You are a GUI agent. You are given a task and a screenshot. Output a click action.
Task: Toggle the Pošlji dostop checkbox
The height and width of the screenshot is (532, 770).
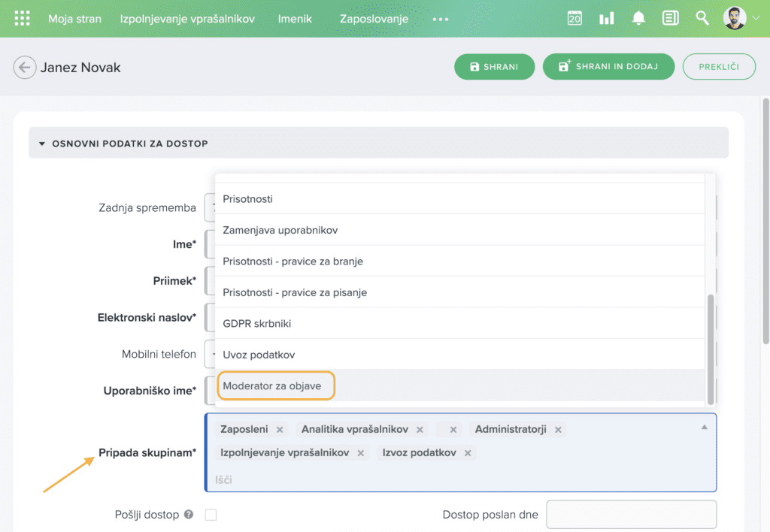[211, 515]
